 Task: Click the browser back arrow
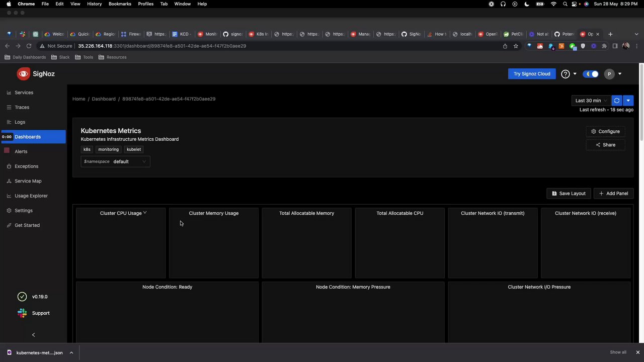point(7,46)
